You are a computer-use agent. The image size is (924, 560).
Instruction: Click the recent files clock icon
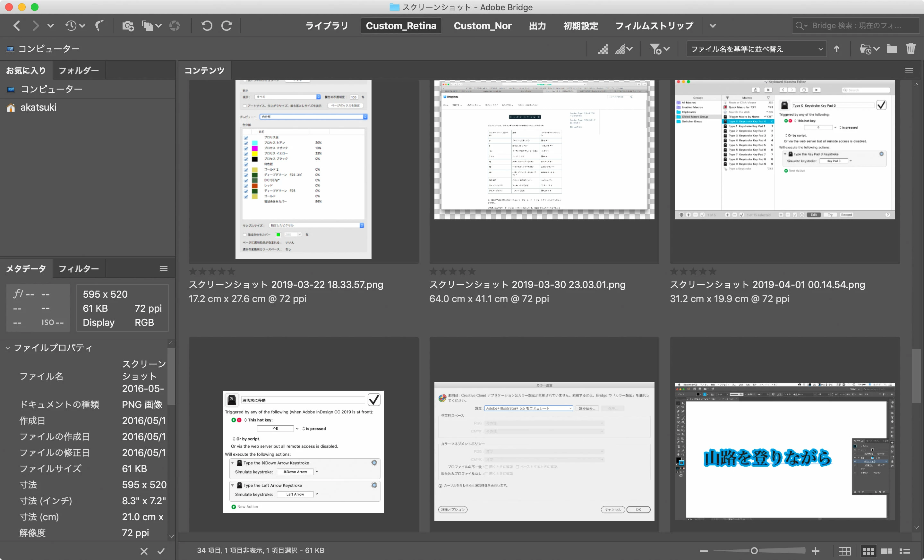tap(71, 25)
